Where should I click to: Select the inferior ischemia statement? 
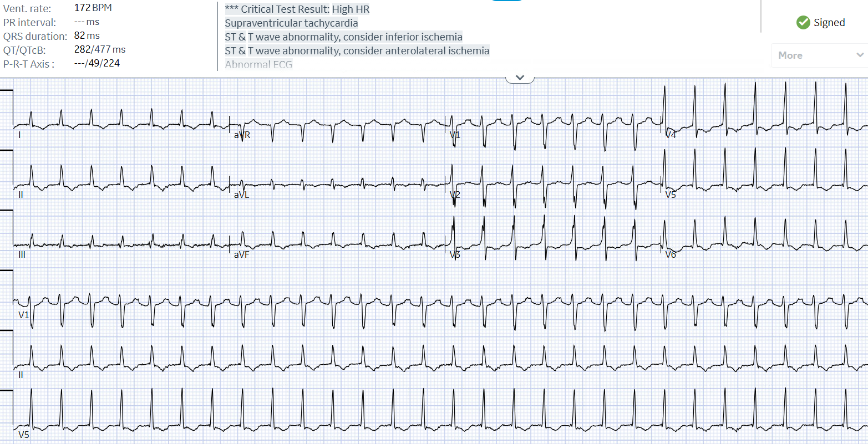(343, 37)
